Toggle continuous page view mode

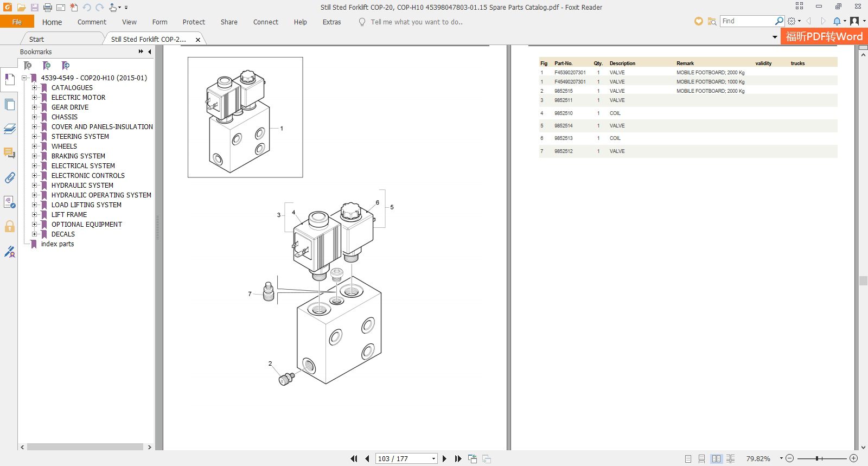pyautogui.click(x=702, y=459)
